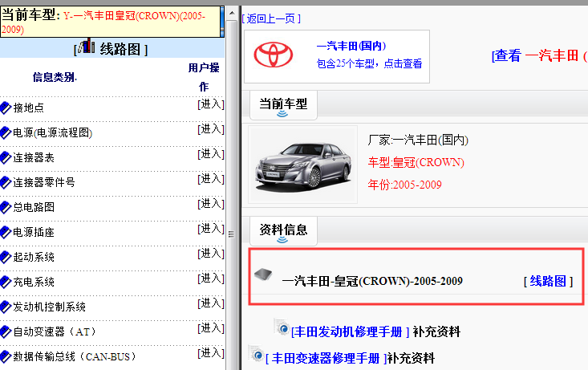Image resolution: width=588 pixels, height=370 pixels.
Task: Click the pencil icon beside 连接器表
Action: tap(6, 157)
